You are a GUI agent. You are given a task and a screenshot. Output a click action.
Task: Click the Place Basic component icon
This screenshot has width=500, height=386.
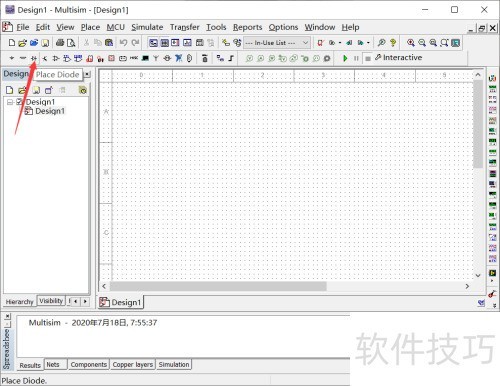coord(23,58)
